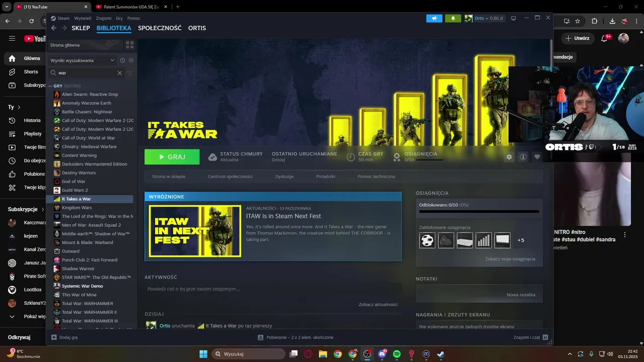Image resolution: width=644 pixels, height=362 pixels.
Task: Select Alien Swarm: Reactive Drop
Action: (90, 95)
